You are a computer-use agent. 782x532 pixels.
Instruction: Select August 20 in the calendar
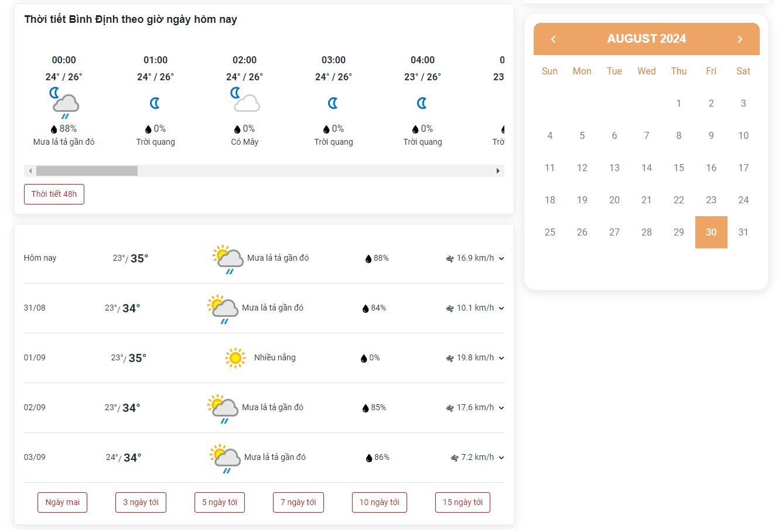pyautogui.click(x=614, y=200)
